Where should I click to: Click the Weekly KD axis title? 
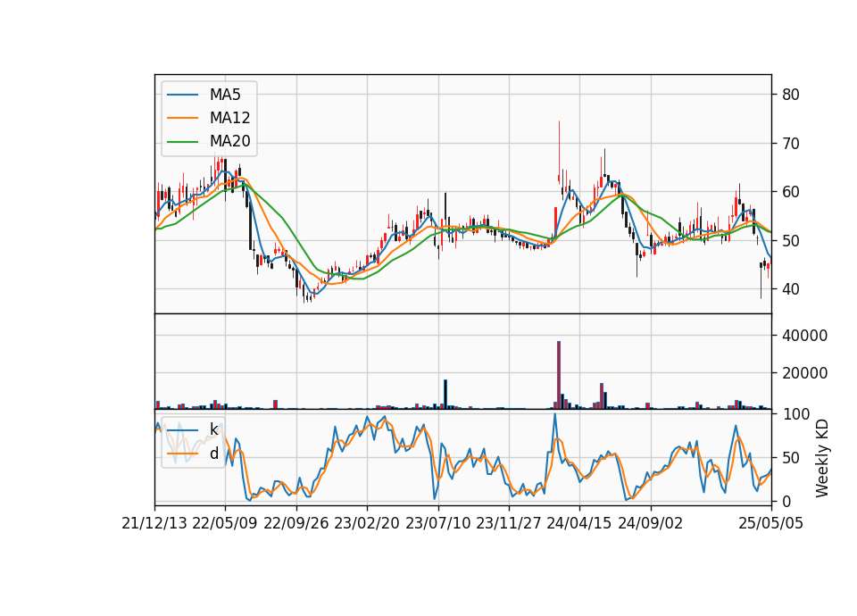tap(821, 458)
